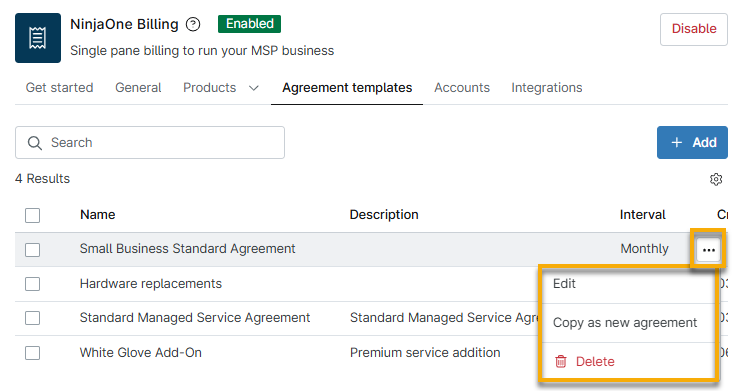Screen dimensions: 732x391
Task: Open the Integrations tab
Action: click(547, 88)
